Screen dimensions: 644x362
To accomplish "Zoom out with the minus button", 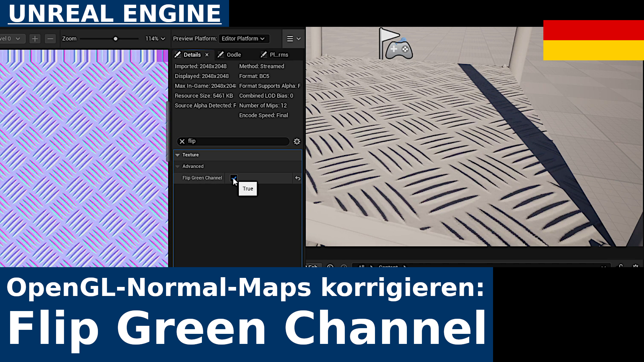I will coord(50,39).
